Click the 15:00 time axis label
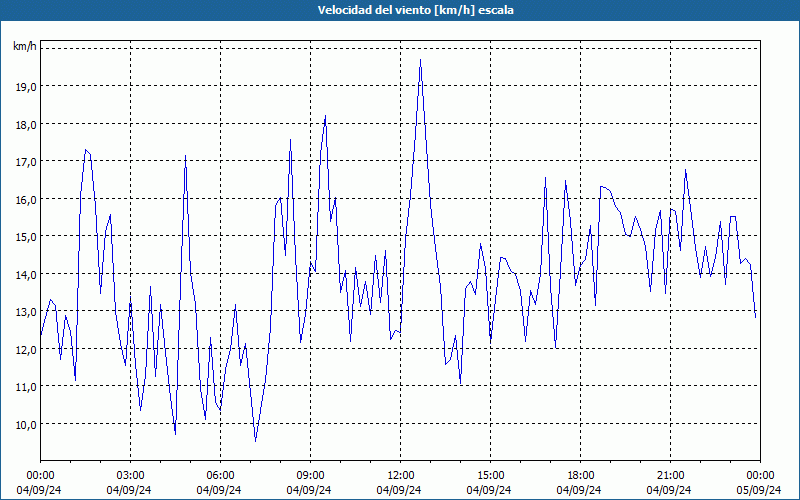 [490, 476]
